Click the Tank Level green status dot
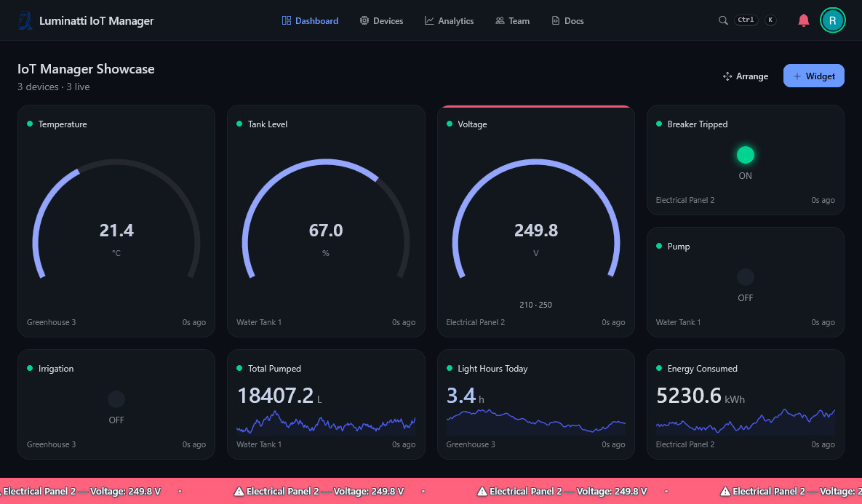862x504 pixels. pos(239,124)
